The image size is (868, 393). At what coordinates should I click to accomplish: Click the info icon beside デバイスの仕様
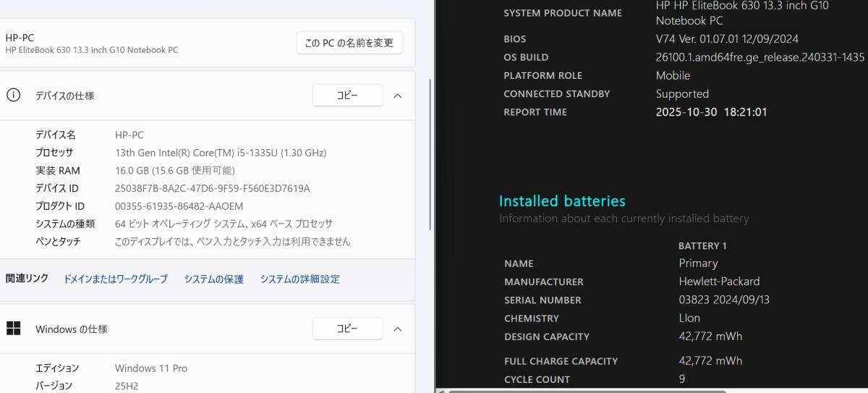pyautogui.click(x=13, y=95)
